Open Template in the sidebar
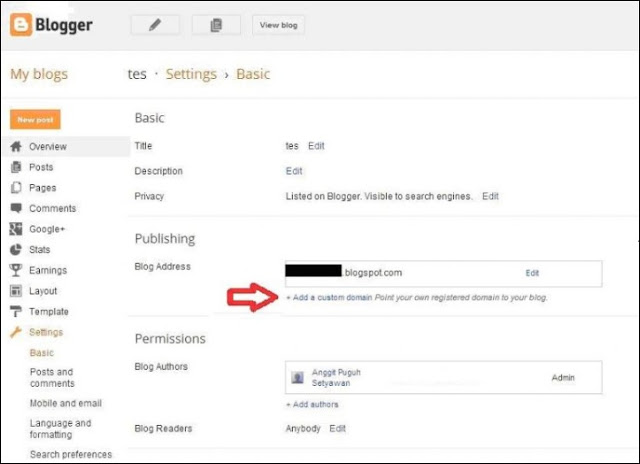This screenshot has width=640, height=464. coord(49,312)
